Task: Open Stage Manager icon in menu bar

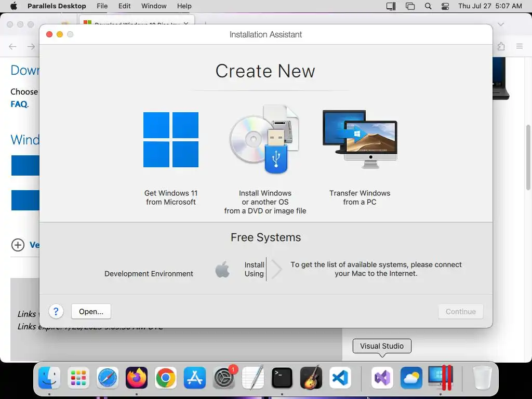Action: pyautogui.click(x=410, y=6)
